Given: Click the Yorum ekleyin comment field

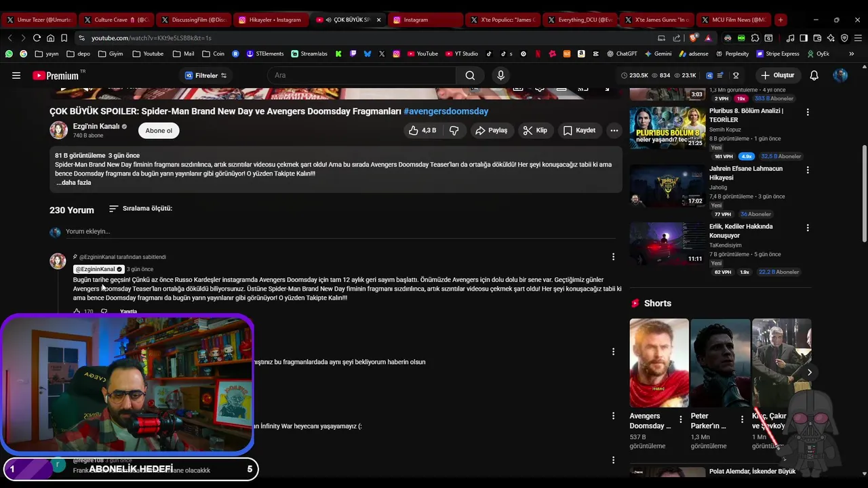Looking at the screenshot, I should [340, 232].
